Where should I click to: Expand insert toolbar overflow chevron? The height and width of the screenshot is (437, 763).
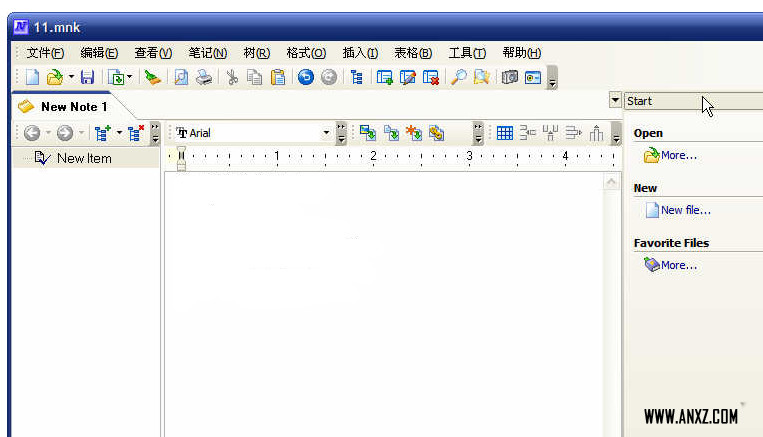pyautogui.click(x=478, y=133)
